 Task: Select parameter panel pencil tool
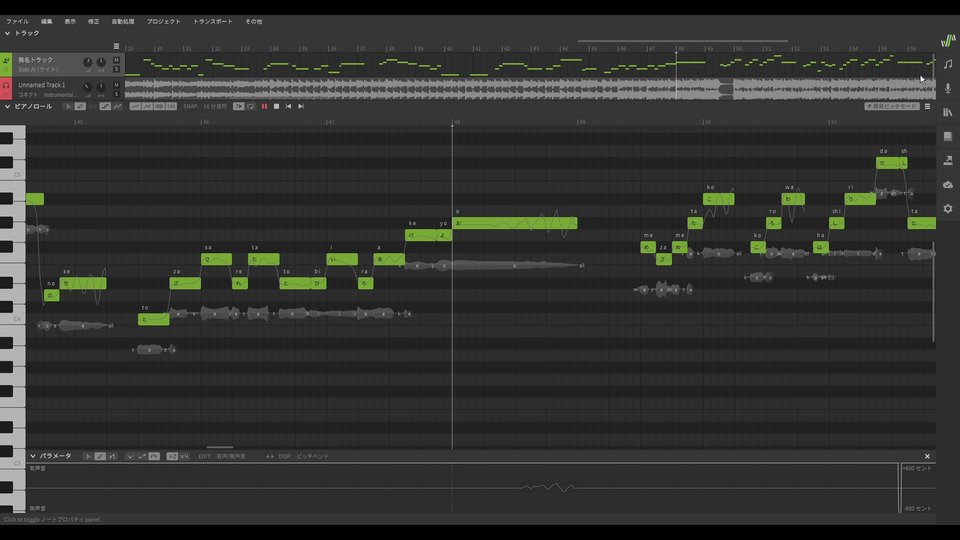pos(100,456)
